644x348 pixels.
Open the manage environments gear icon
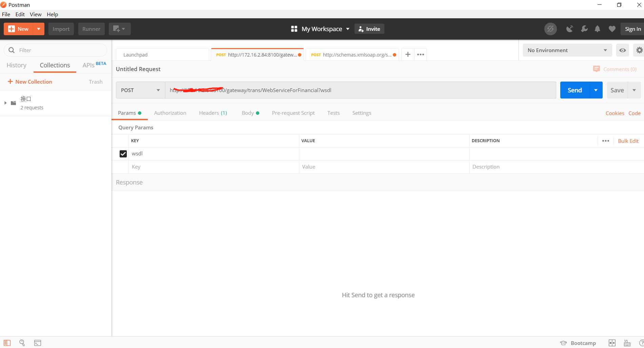coord(639,50)
